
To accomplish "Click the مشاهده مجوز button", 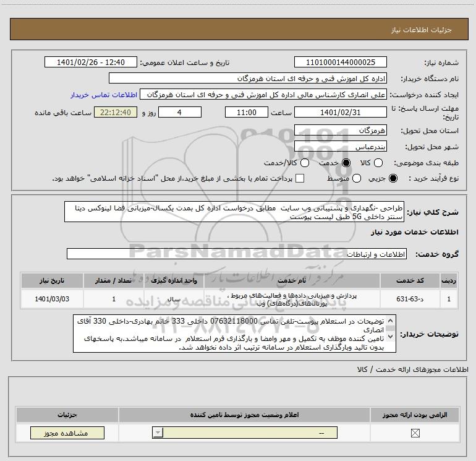I will (67, 433).
